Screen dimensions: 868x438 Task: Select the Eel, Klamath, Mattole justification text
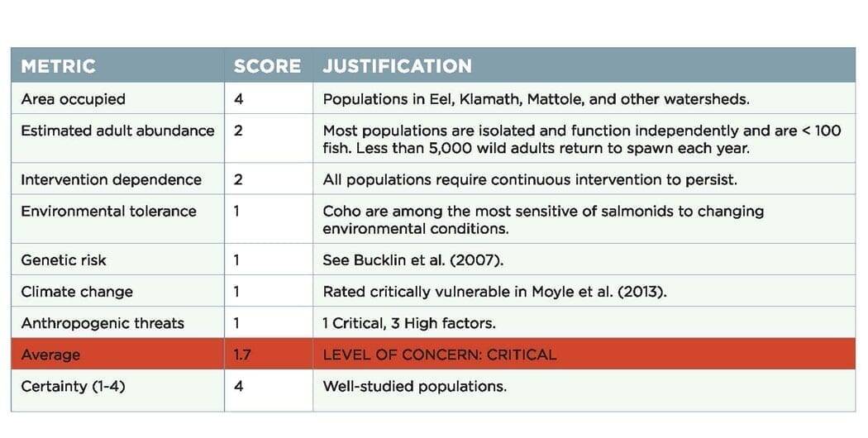pos(536,99)
